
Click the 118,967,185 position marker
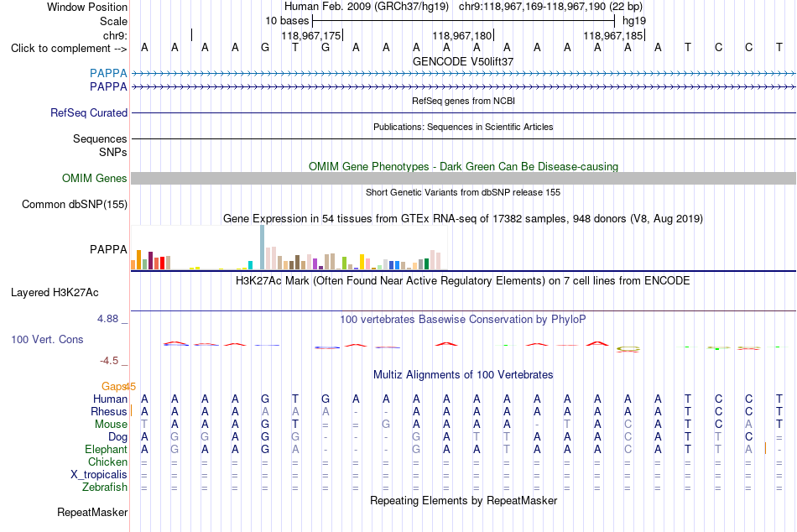(x=613, y=35)
